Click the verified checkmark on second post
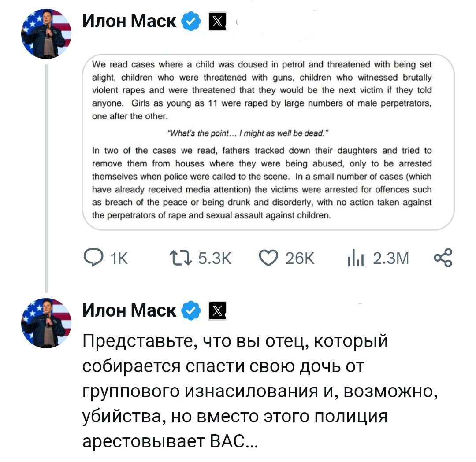 pos(190,311)
